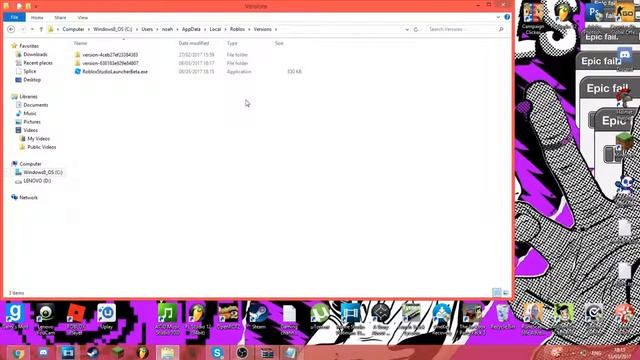640x360 pixels.
Task: Open OBS from the taskbar
Action: 242,353
